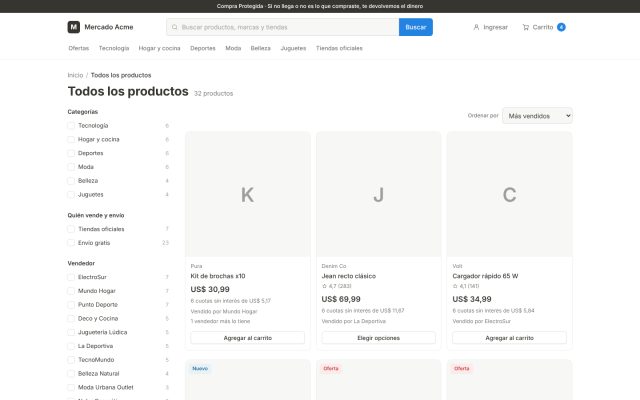
Task: Select Moda in the top navigation
Action: (x=233, y=48)
